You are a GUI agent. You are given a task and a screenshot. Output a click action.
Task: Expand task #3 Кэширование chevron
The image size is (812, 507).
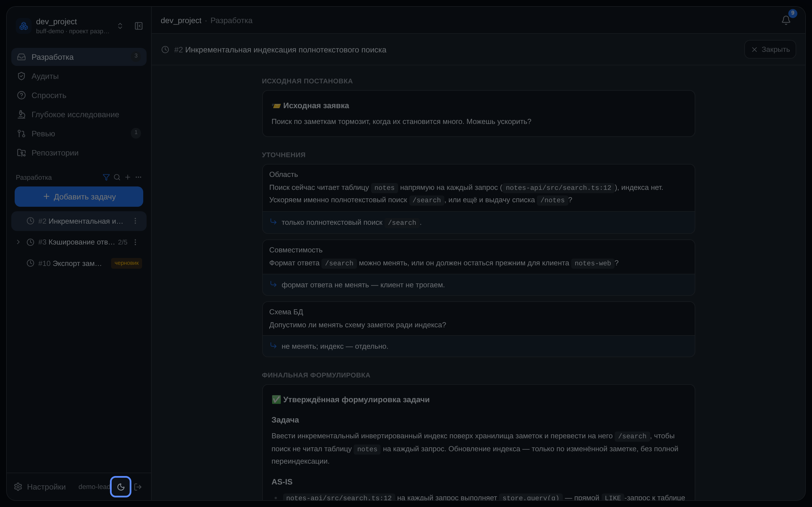(18, 242)
